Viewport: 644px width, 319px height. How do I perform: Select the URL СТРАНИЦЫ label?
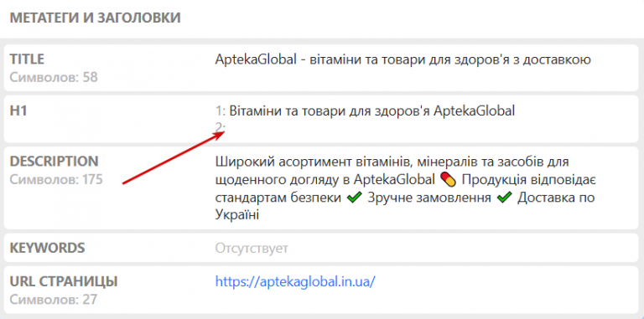[64, 281]
